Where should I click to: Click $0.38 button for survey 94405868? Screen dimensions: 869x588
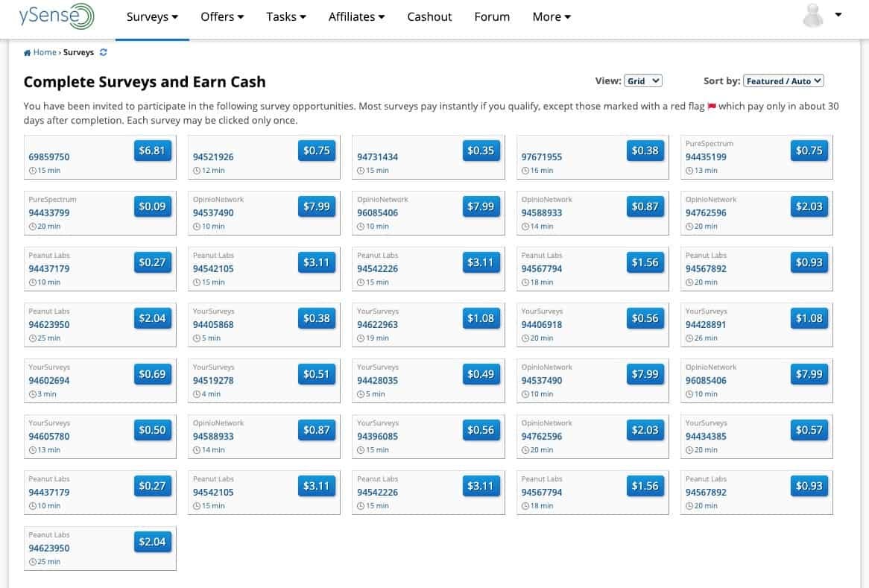(x=317, y=319)
